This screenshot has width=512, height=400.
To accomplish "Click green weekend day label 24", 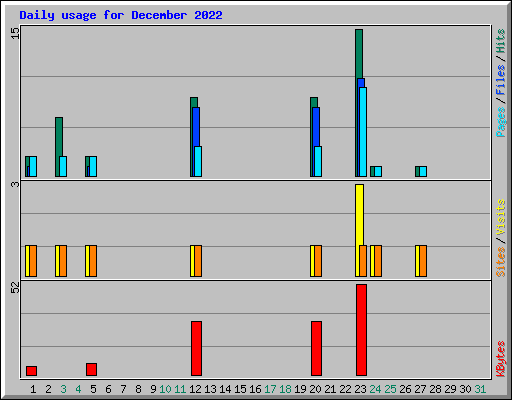I will pyautogui.click(x=375, y=389).
